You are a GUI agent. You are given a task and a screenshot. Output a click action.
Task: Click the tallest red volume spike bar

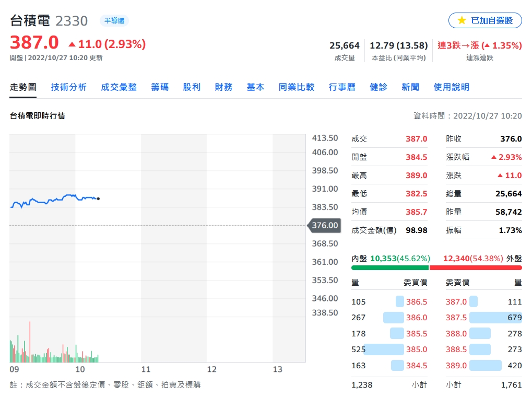coord(30,342)
